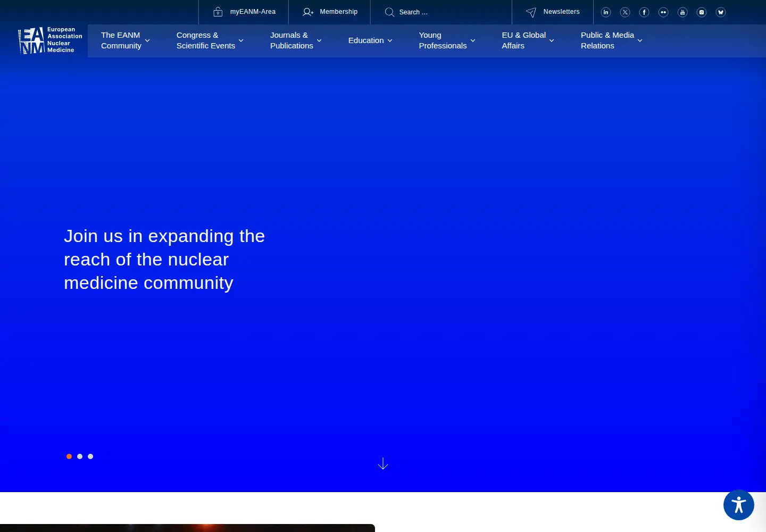Screen dimensions: 766x532
Task: Expand Public & Media Relations chevron
Action: [x=640, y=40]
